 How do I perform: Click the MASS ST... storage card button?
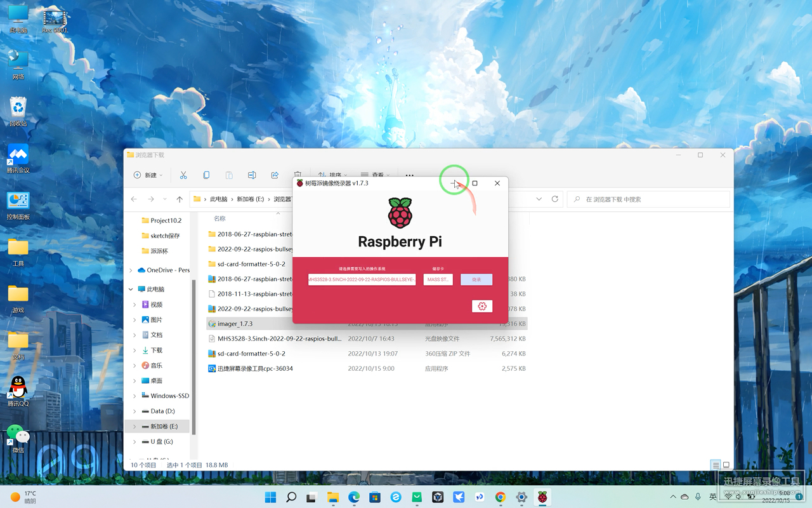(438, 279)
